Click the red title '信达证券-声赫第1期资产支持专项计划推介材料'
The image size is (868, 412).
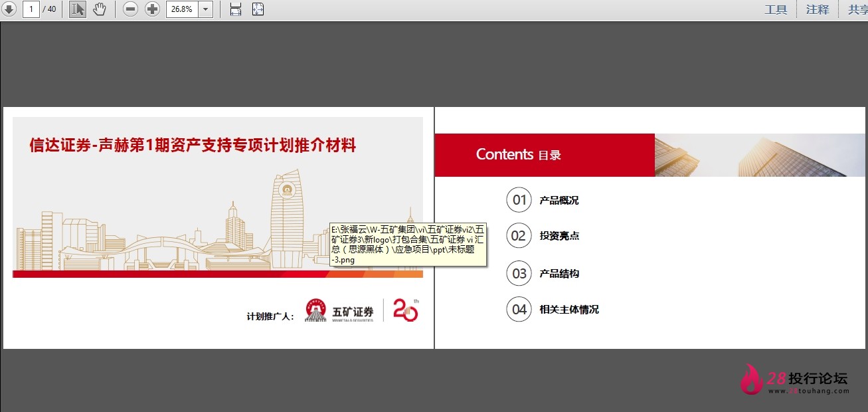[193, 145]
